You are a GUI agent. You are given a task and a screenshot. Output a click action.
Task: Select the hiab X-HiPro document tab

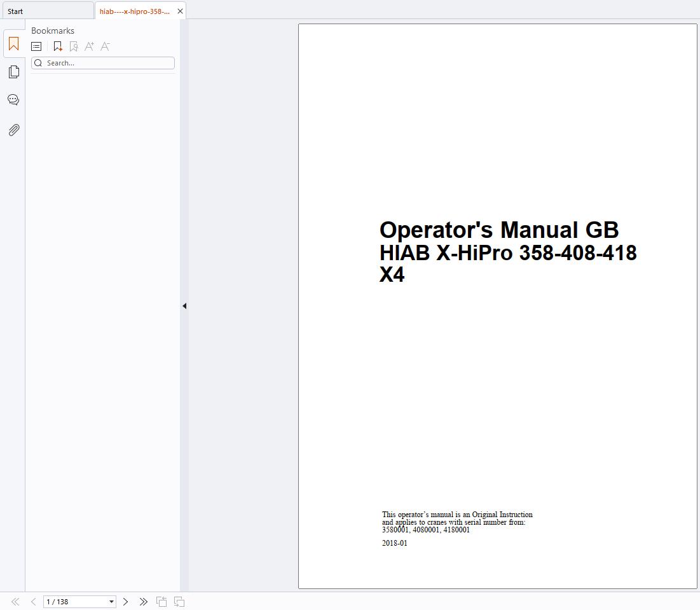tap(134, 11)
